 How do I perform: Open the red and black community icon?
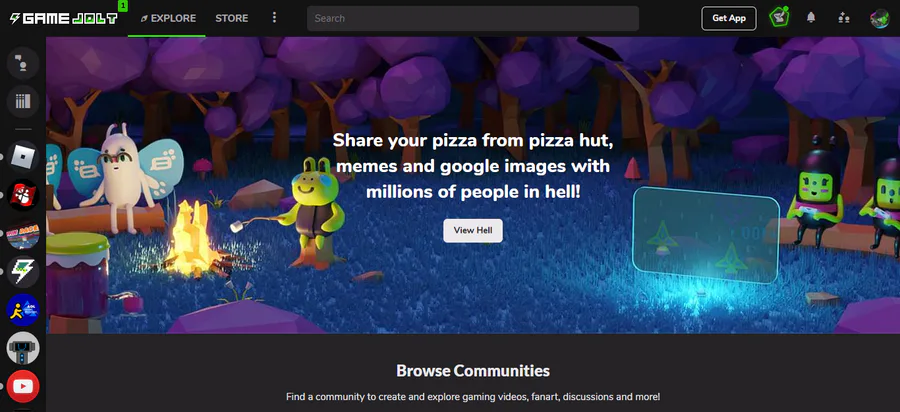pyautogui.click(x=23, y=195)
